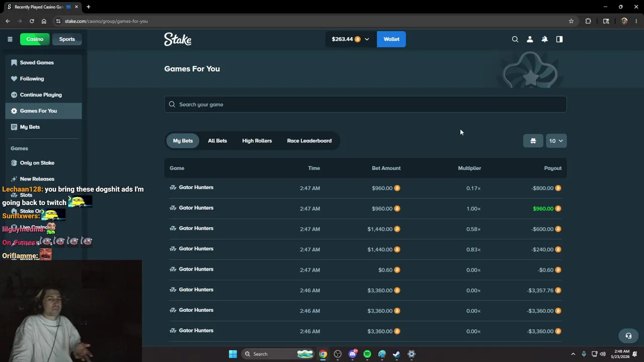The image size is (644, 362).
Task: Open Saved Games in the sidebar
Action: 43,62
